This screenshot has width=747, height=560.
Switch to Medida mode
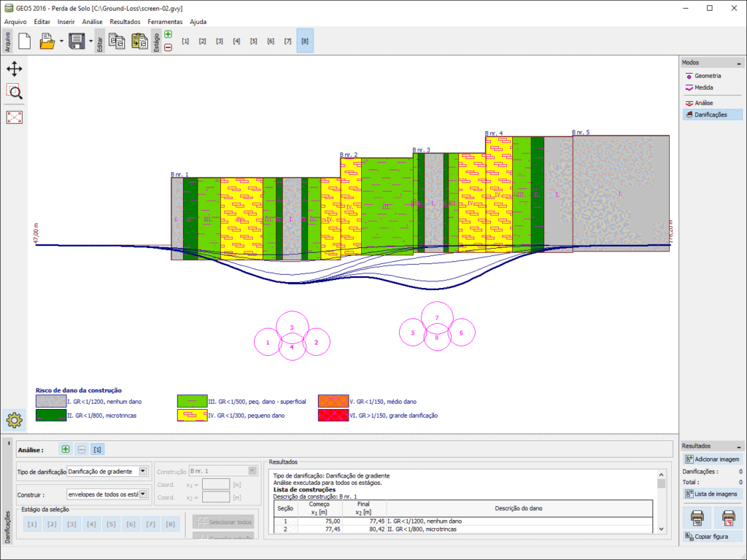point(712,87)
